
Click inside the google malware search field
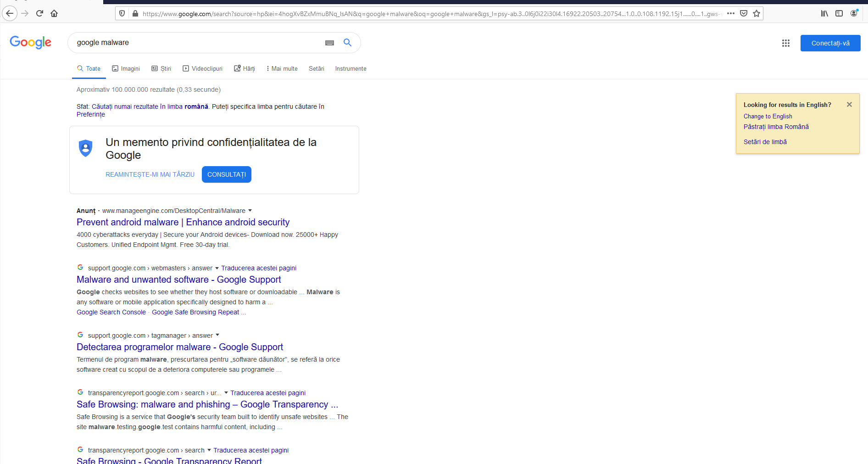pos(184,42)
